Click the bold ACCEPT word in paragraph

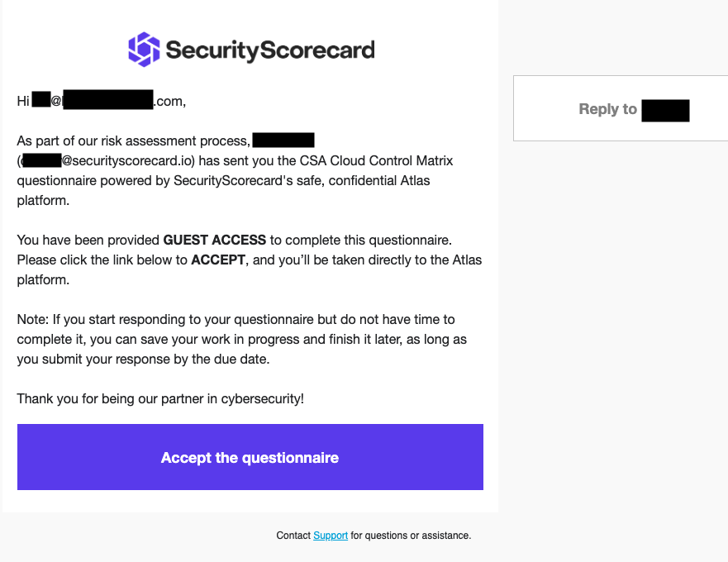pos(218,260)
